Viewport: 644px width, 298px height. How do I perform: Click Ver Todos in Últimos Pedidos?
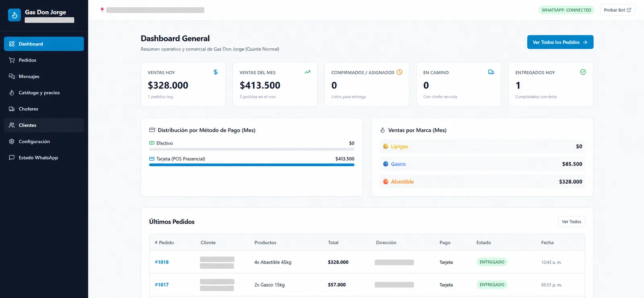pyautogui.click(x=571, y=221)
